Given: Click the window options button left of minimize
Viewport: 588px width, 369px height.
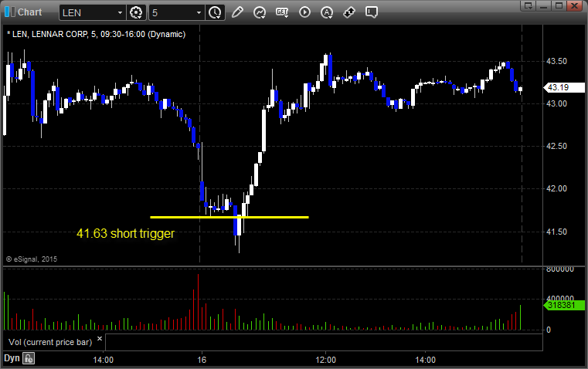Looking at the screenshot, I should click(528, 5).
